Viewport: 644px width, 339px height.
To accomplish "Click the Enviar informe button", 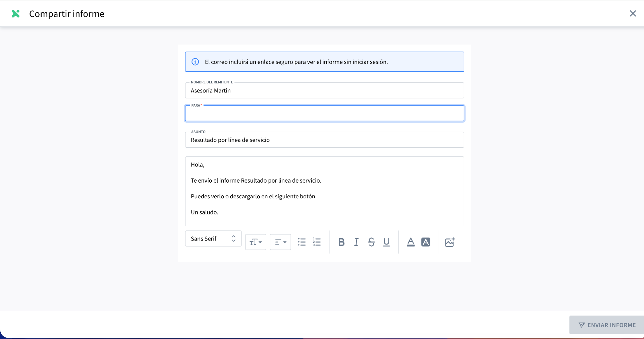I will [607, 325].
